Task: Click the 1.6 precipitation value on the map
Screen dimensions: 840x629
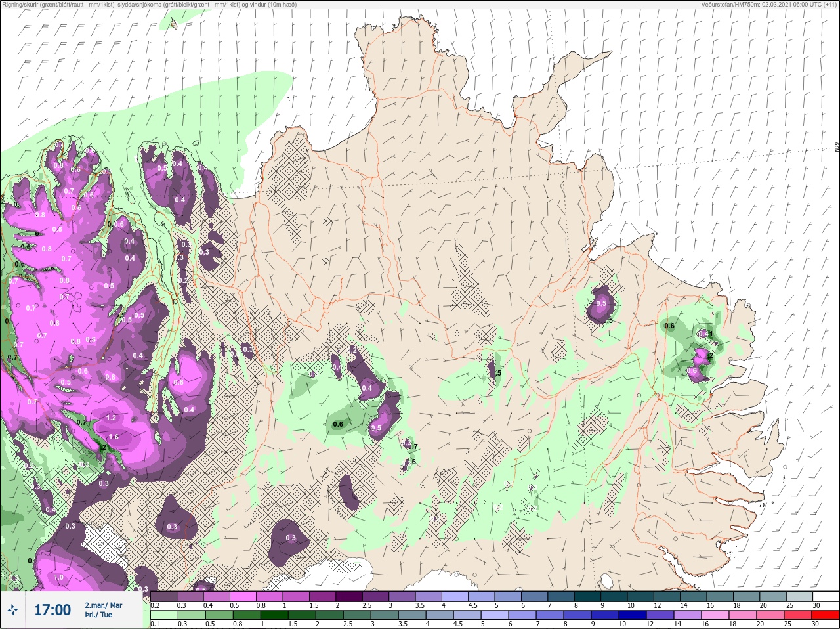Action: [113, 437]
